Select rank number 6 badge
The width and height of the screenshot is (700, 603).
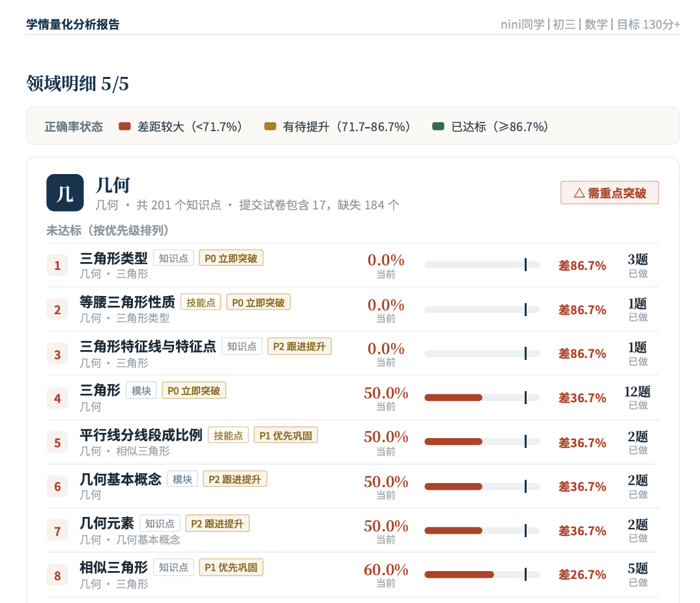[x=57, y=486]
